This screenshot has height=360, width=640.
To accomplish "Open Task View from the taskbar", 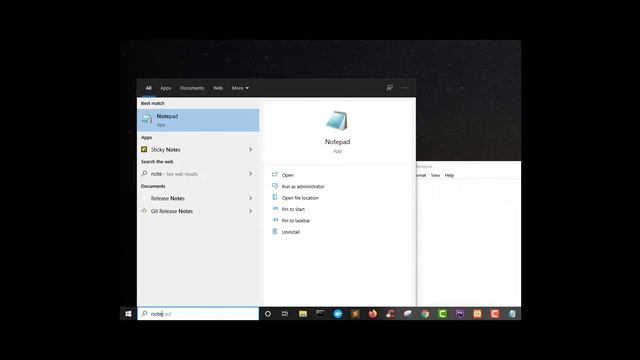I will click(285, 314).
